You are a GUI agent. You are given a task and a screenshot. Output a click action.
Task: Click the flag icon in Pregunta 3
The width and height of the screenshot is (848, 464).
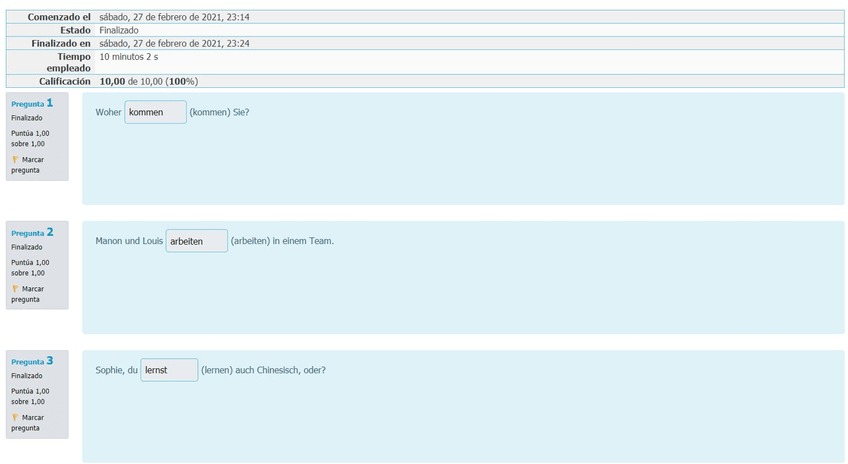tap(15, 417)
